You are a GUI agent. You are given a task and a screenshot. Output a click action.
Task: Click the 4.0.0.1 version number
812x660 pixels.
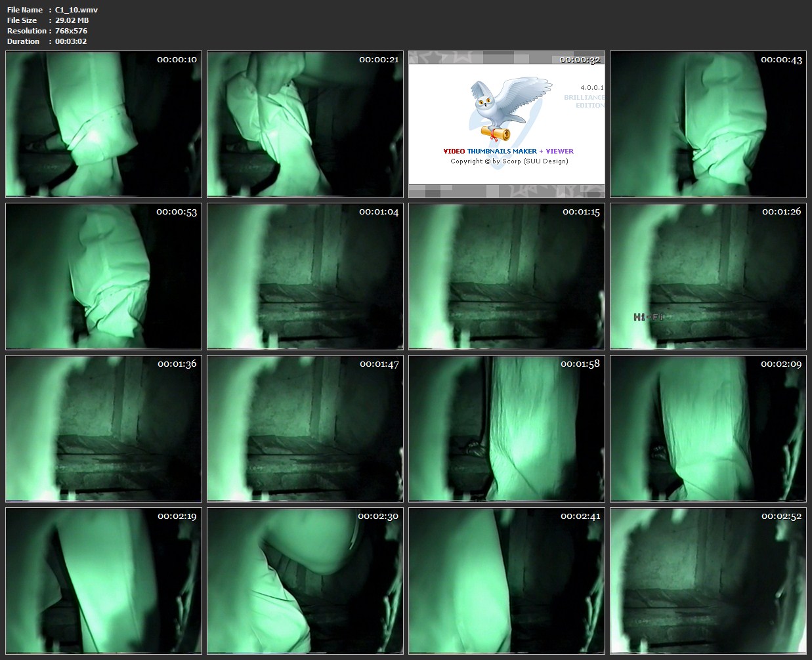click(591, 87)
